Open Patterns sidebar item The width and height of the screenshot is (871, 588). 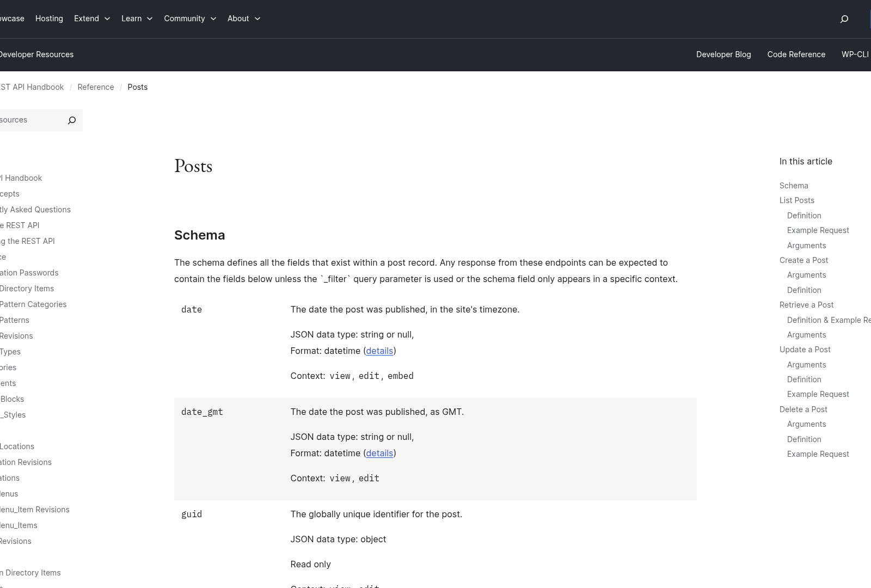click(x=15, y=320)
